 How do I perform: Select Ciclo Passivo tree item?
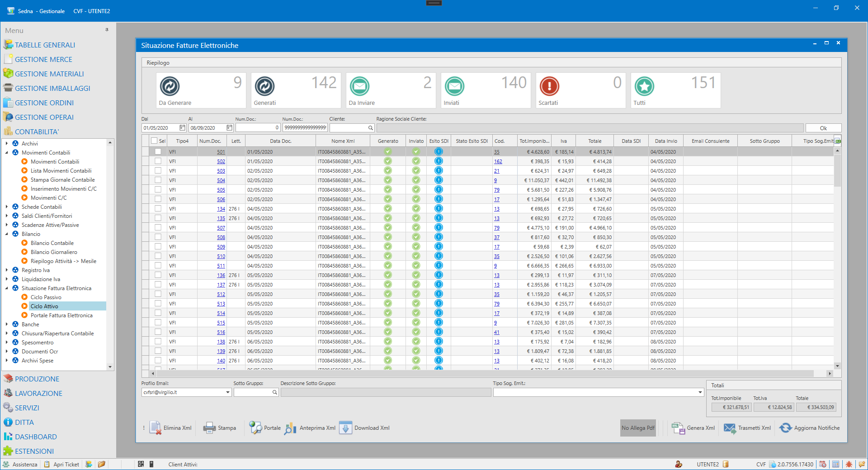tap(46, 297)
